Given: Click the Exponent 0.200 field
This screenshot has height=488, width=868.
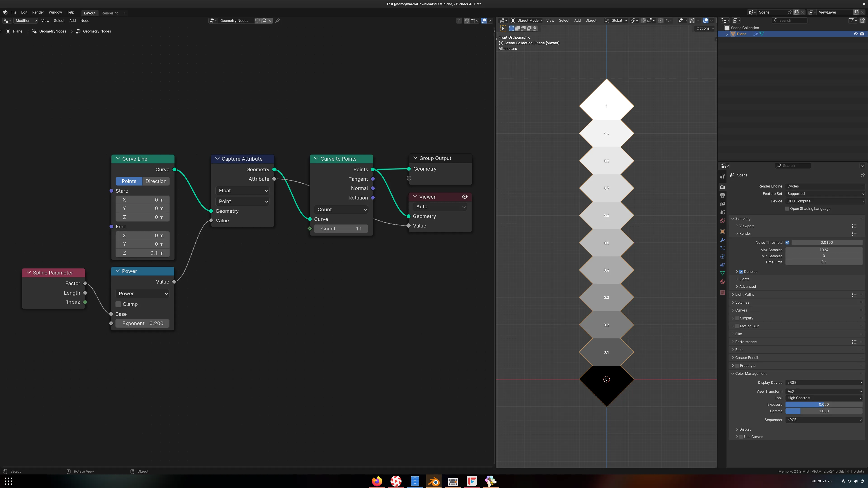Looking at the screenshot, I should click(143, 323).
